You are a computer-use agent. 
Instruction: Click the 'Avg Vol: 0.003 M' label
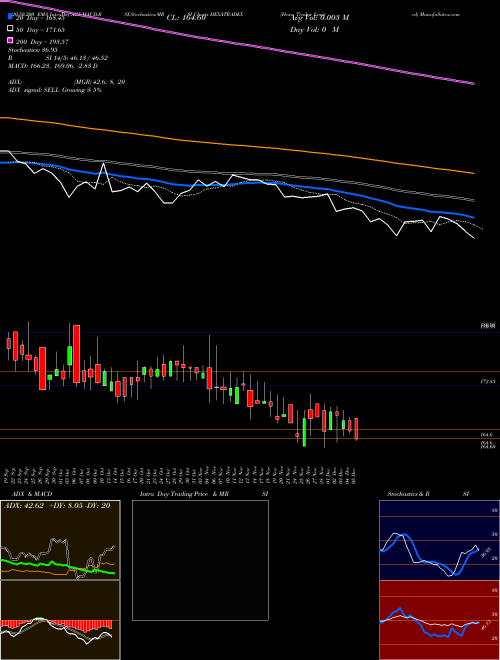(319, 17)
